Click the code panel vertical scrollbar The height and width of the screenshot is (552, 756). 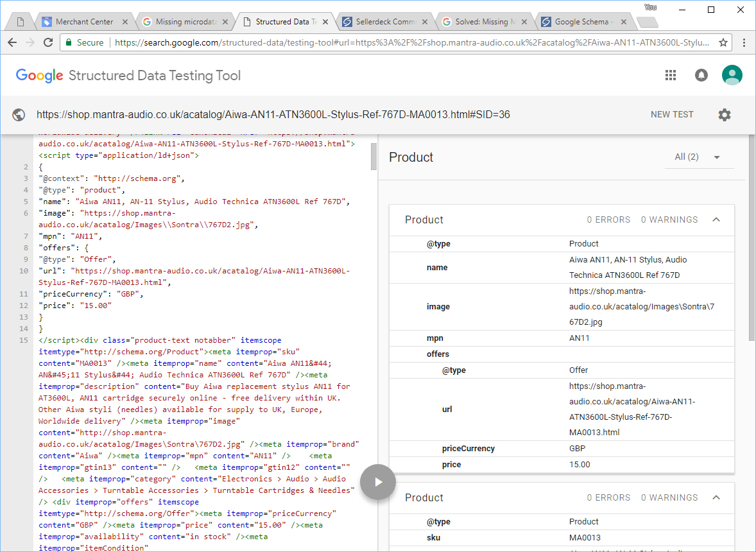click(374, 157)
